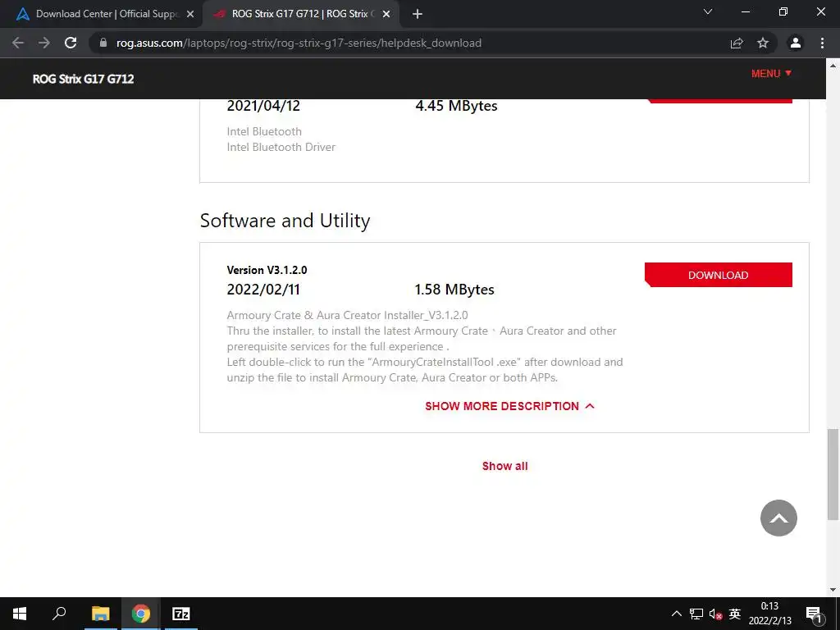This screenshot has width=840, height=630.
Task: Click the muted volume tray icon
Action: coord(715,614)
